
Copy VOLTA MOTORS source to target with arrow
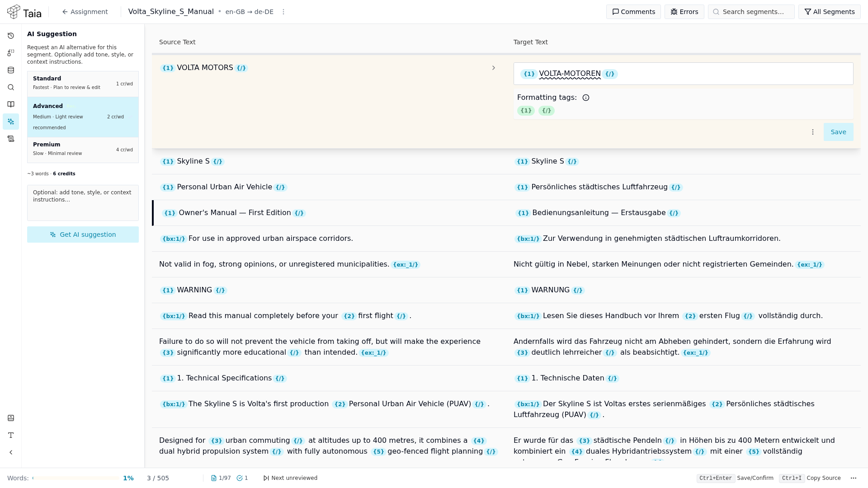click(494, 68)
